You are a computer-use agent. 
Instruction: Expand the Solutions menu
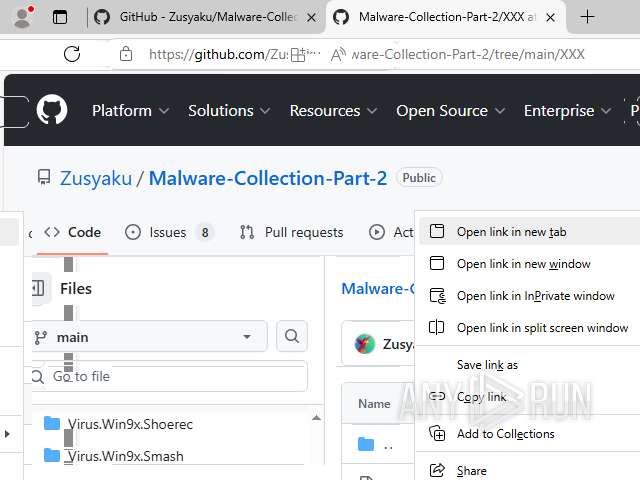(x=229, y=111)
